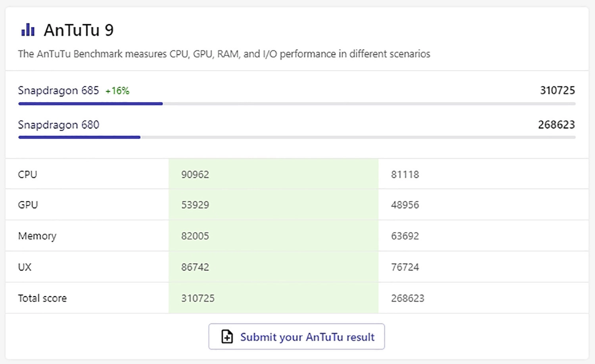The image size is (595, 364).
Task: Click the Snapdragon 680 score progress bar
Action: (297, 137)
